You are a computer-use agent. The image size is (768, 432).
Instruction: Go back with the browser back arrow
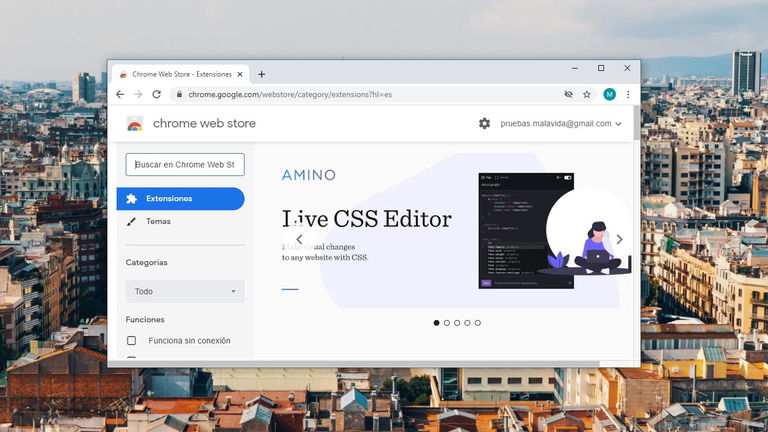[120, 95]
